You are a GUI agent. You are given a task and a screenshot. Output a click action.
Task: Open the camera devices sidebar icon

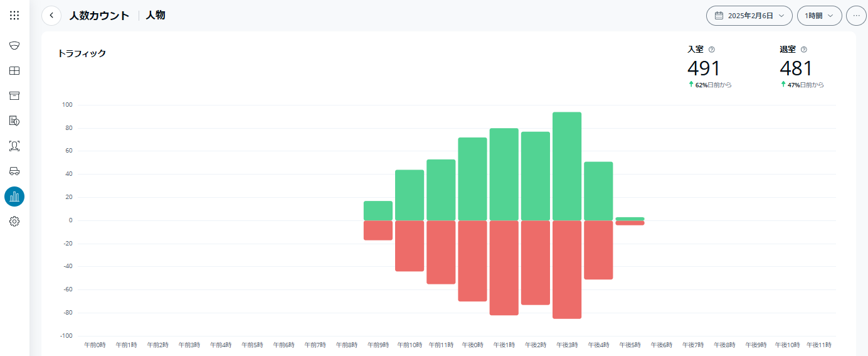14,46
